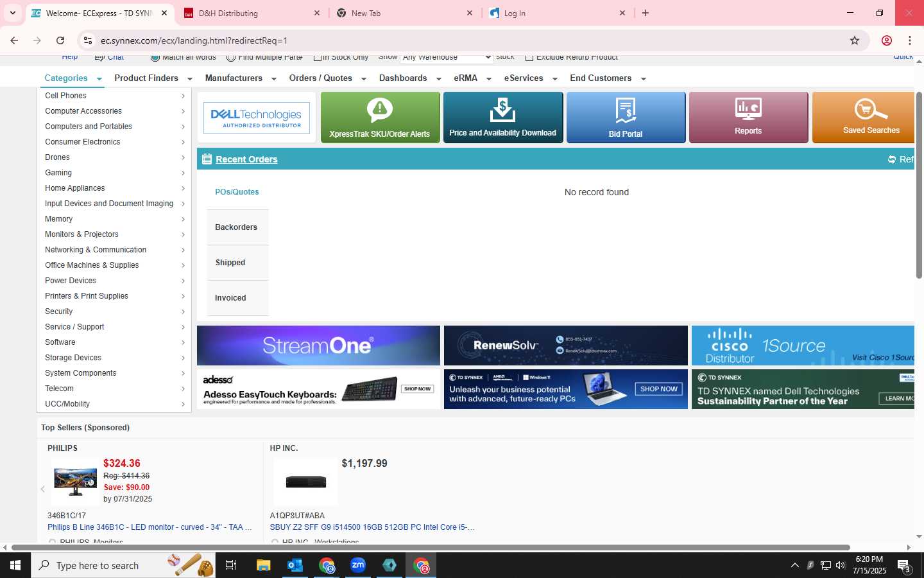
Task: Open Task View on the taskbar
Action: (231, 565)
